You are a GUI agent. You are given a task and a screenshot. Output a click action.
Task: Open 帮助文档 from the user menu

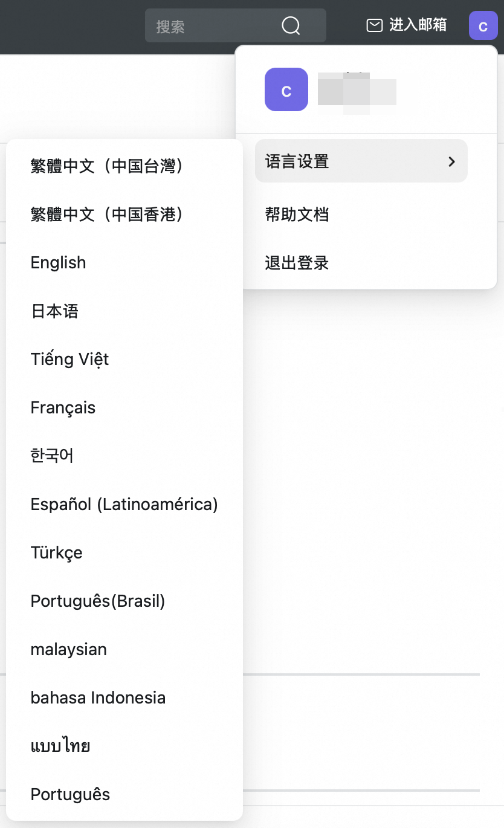tap(297, 214)
